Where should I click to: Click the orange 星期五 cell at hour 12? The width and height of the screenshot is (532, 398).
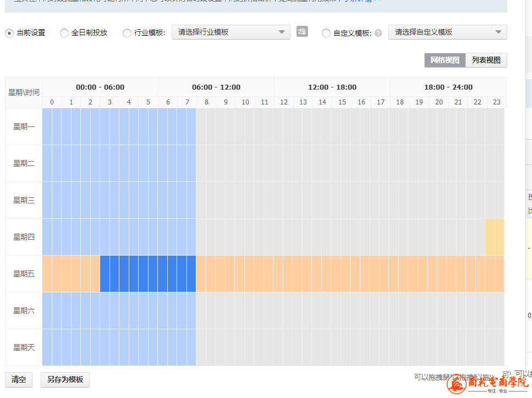pos(283,274)
